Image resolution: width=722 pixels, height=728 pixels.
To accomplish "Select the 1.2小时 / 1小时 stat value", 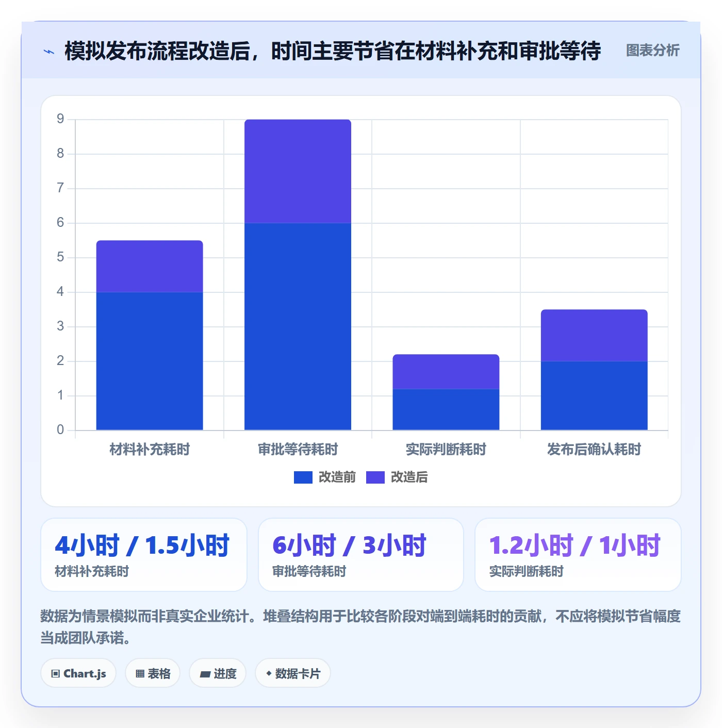I will [575, 545].
